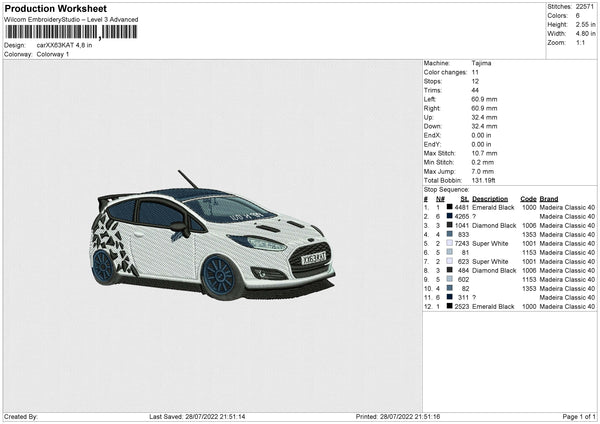Viewport: 600px width, 424px height.
Task: Click stitch count '833' in row 4
Action: point(463,235)
